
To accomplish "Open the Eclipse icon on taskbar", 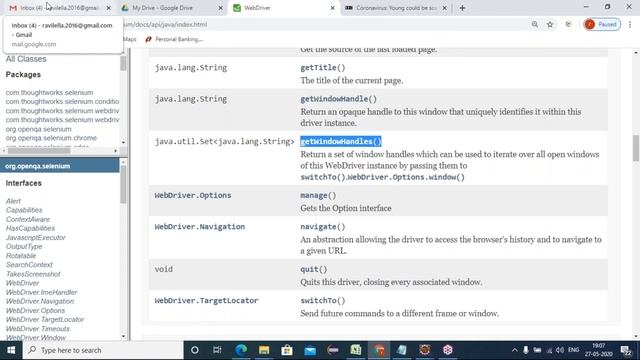I will click(333, 350).
